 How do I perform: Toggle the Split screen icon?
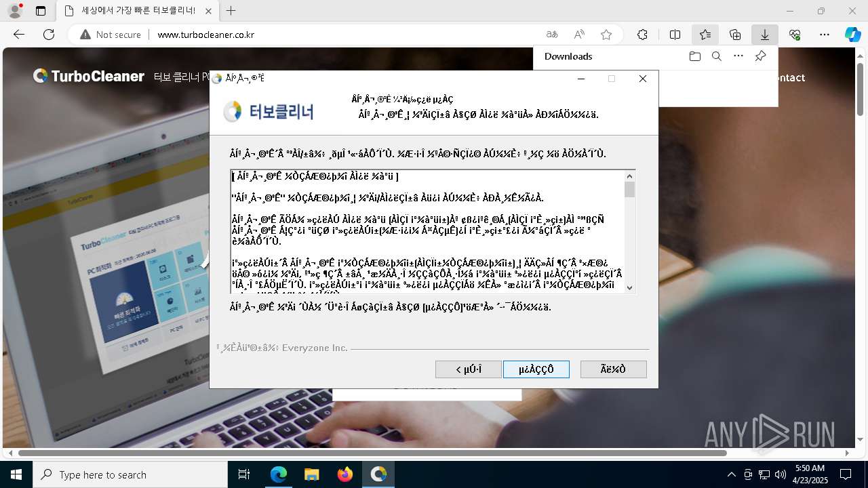(x=675, y=35)
